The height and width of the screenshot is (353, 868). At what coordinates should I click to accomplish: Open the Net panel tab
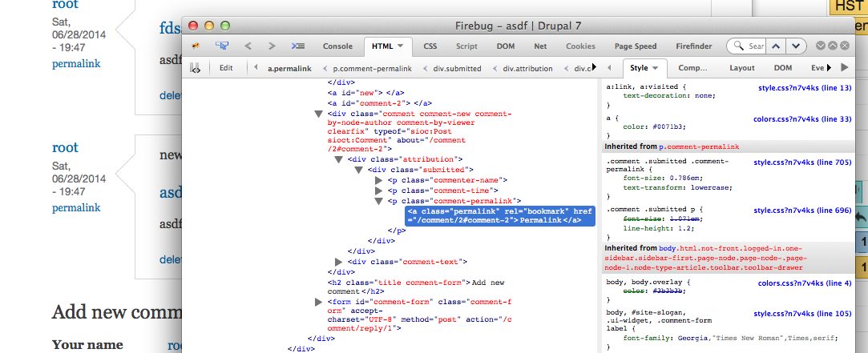point(540,46)
